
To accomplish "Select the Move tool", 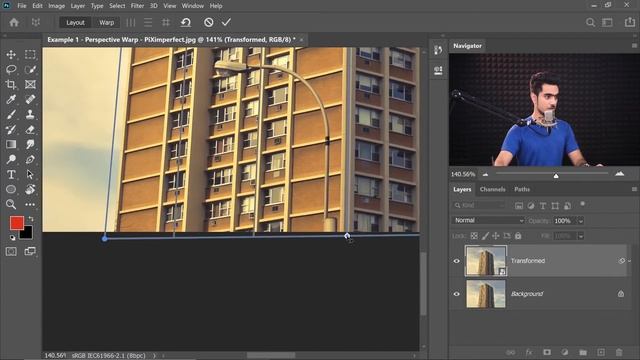I will (11, 55).
